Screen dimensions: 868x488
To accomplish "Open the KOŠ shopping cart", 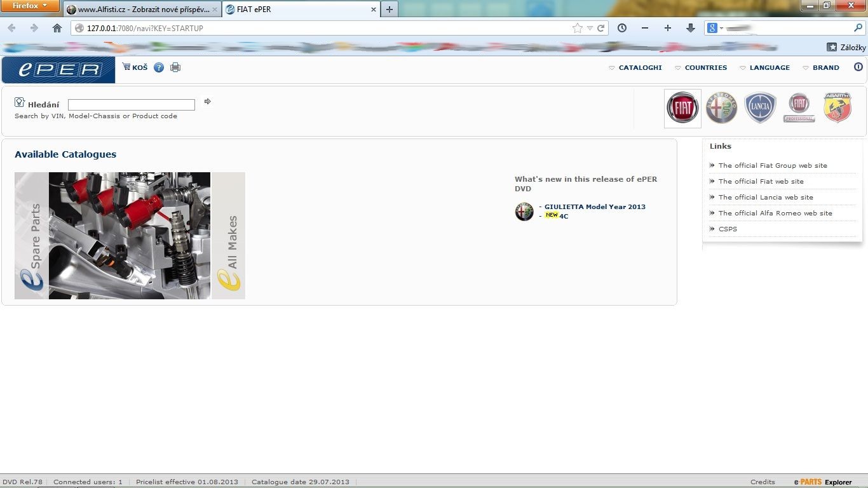I will [135, 67].
